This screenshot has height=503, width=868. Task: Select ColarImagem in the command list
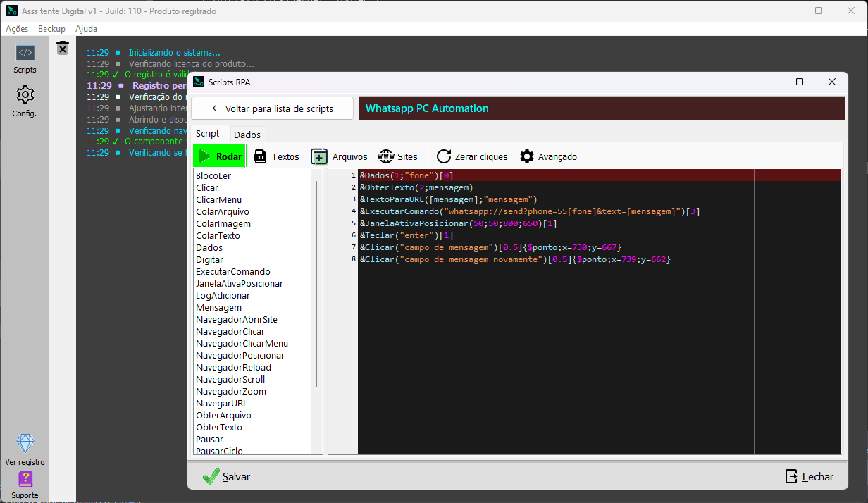point(223,223)
